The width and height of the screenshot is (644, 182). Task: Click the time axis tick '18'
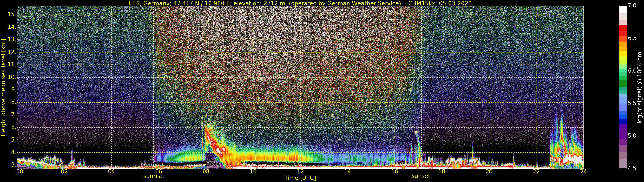442,172
